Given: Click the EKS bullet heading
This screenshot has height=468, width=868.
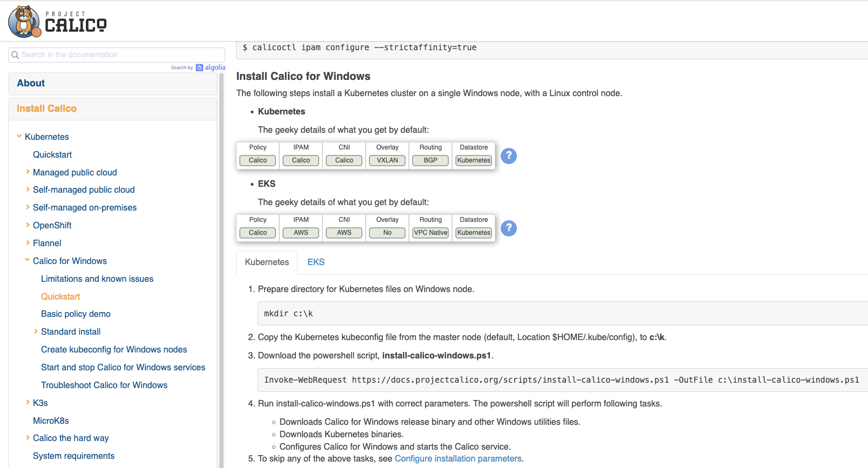Looking at the screenshot, I should pyautogui.click(x=267, y=184).
